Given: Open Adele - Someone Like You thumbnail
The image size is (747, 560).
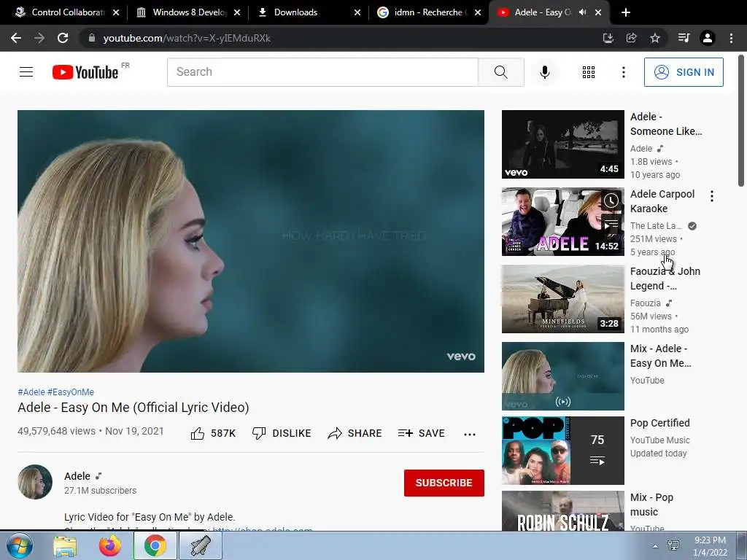Looking at the screenshot, I should (562, 144).
